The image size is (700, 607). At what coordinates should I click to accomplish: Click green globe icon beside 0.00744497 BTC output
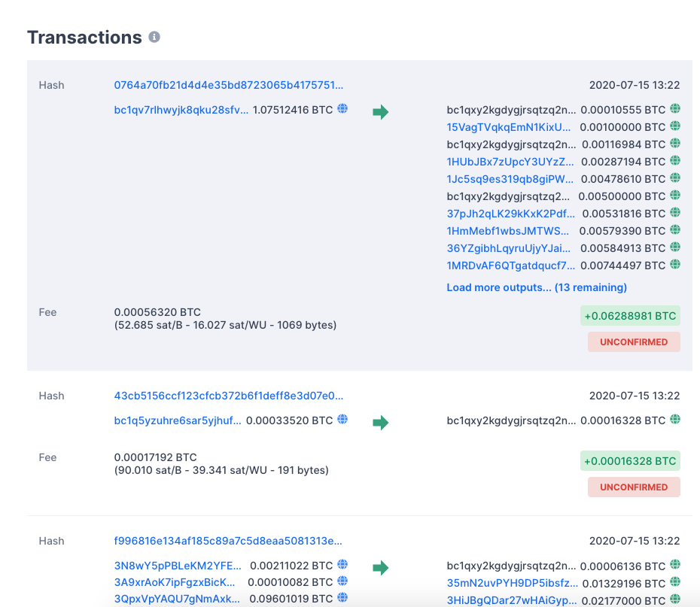click(675, 265)
